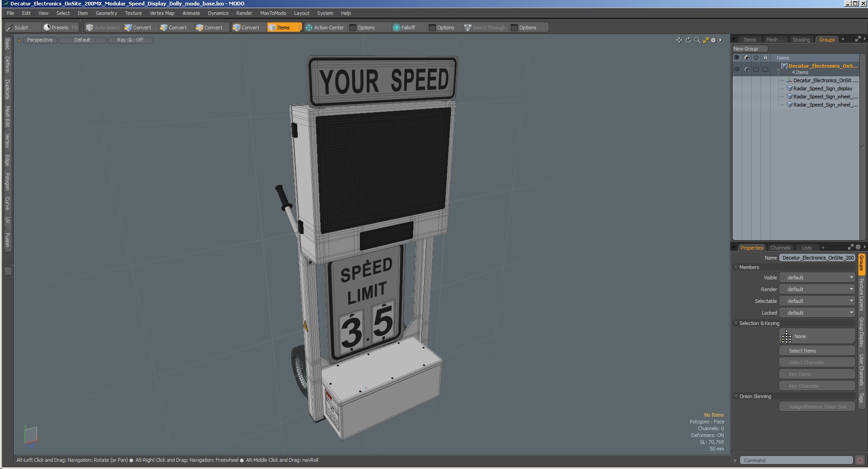
Task: Click the group icon of Decatur_Electronics_OnS group
Action: click(784, 66)
